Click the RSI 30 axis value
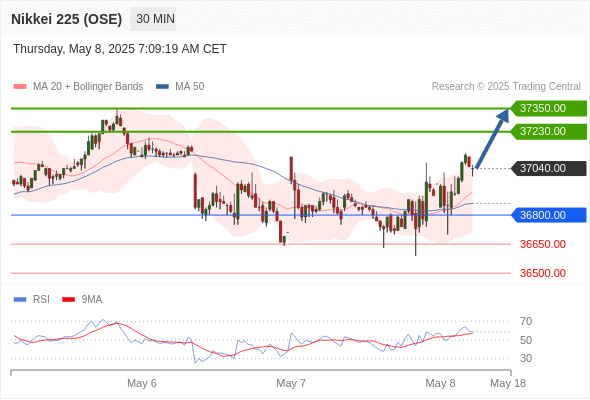Screen dimensions: 590x400 coord(526,358)
